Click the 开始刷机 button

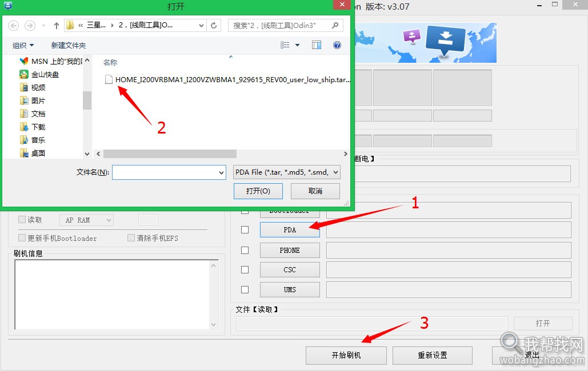(x=346, y=355)
